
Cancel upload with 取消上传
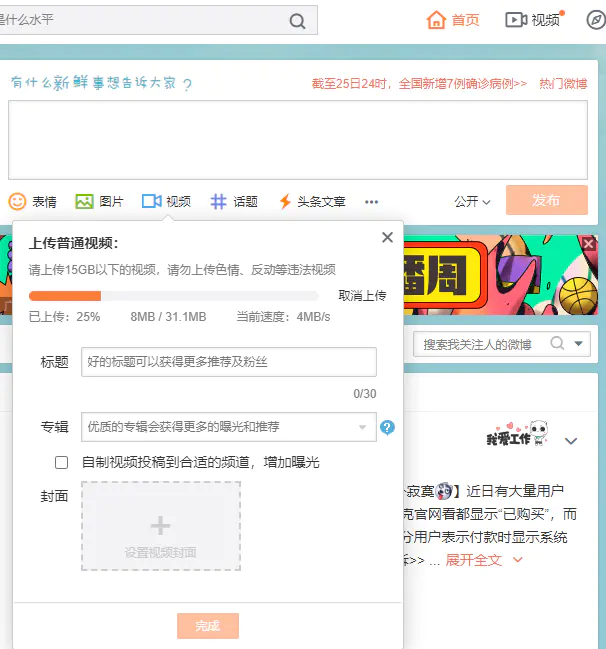(362, 296)
